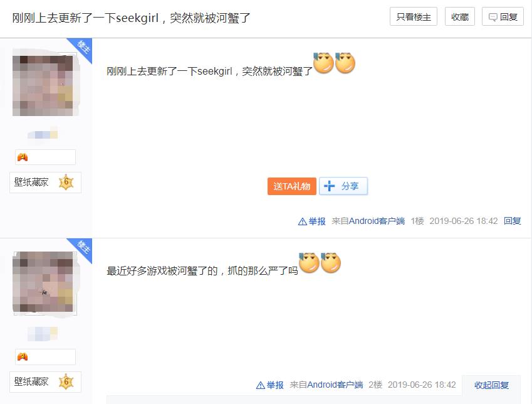Click the level 6 star badge on first post
532x404 pixels.
point(66,183)
